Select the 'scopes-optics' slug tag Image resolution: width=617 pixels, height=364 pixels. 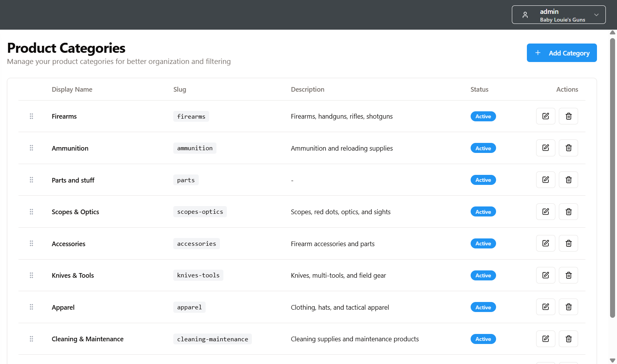pos(200,212)
